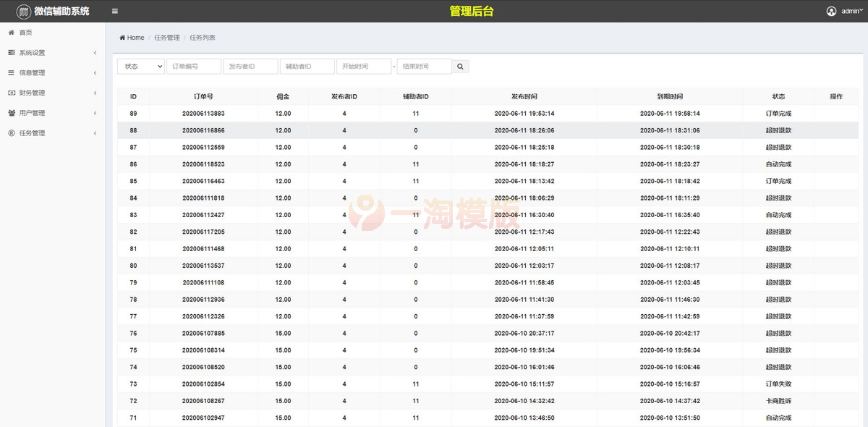Open the 状态 filter dropdown

(141, 67)
